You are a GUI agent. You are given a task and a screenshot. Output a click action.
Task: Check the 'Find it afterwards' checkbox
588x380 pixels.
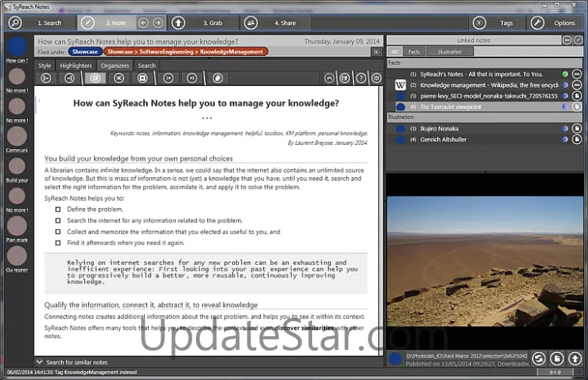click(x=58, y=243)
